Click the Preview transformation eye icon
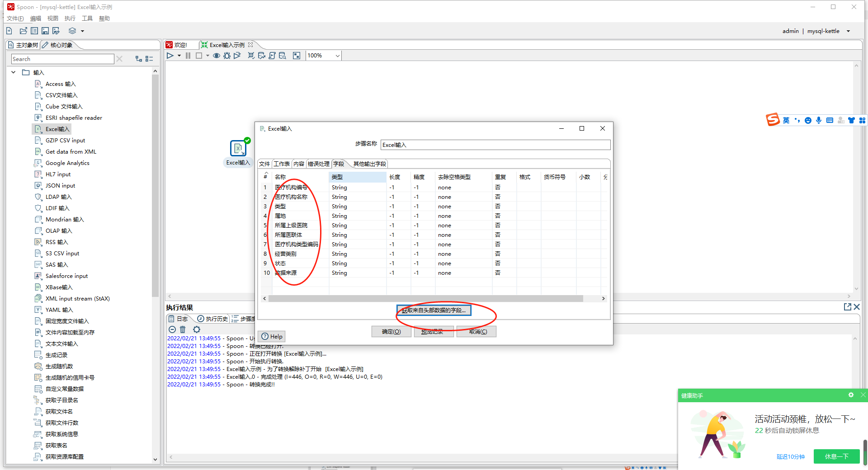The height and width of the screenshot is (470, 868). 217,56
